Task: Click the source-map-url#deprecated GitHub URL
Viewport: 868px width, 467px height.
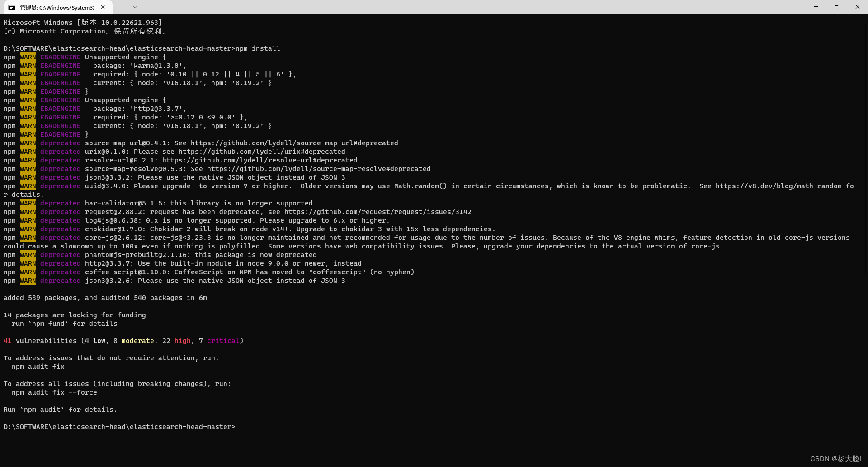Action: [294, 143]
